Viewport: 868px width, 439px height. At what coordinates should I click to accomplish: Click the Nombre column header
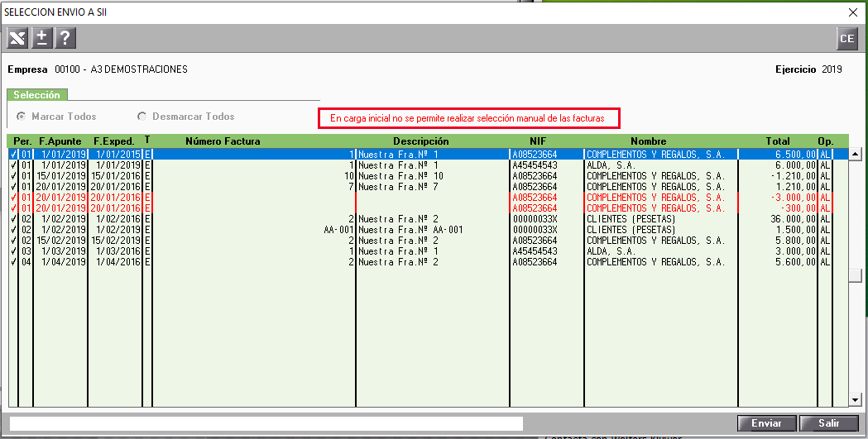(648, 141)
